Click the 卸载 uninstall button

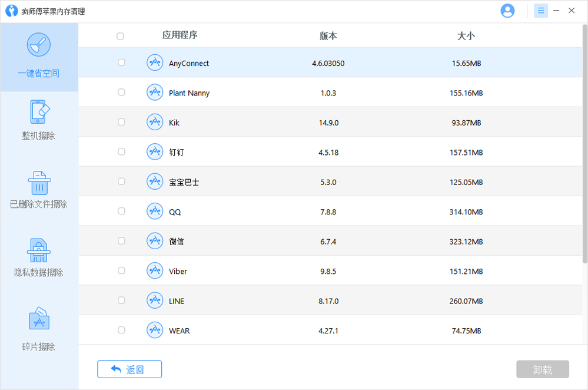click(x=543, y=369)
